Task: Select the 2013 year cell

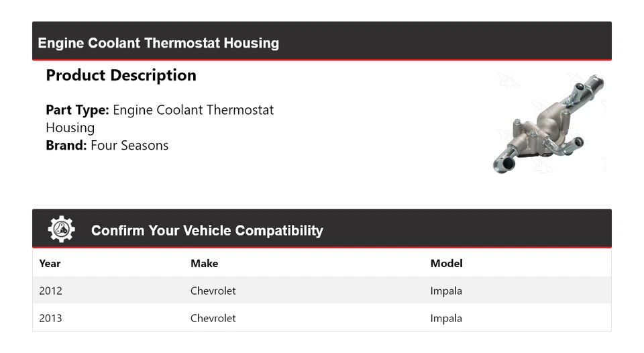Action: click(x=50, y=318)
